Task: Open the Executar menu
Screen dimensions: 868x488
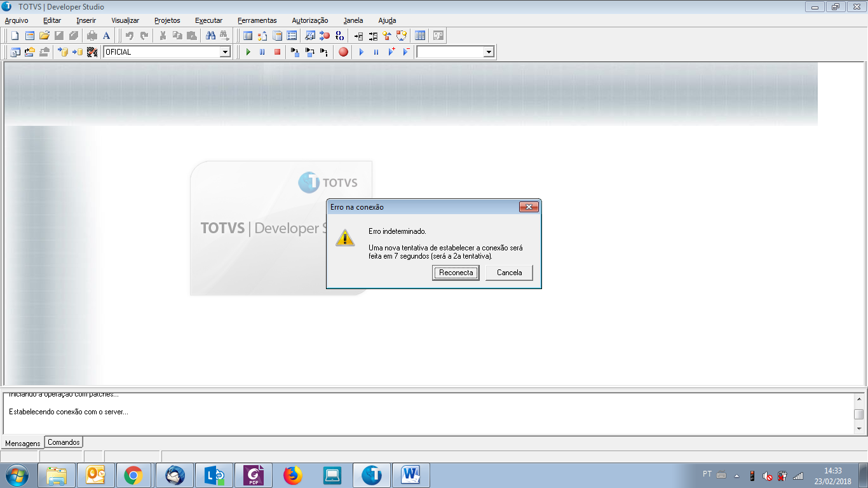Action: point(209,20)
